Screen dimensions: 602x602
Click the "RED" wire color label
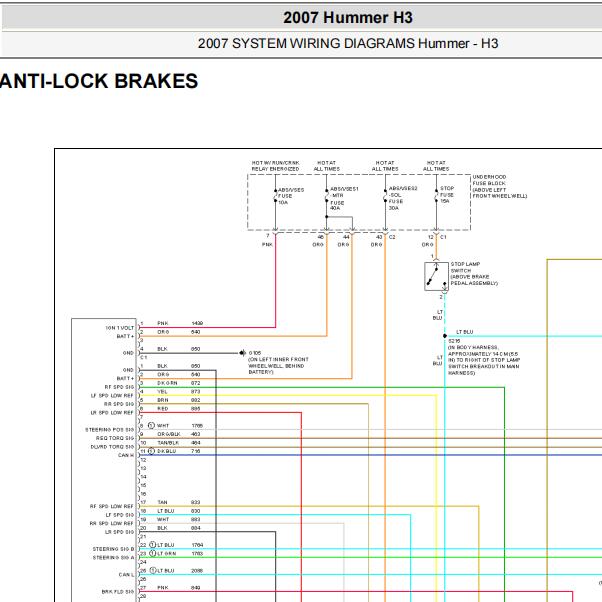point(163,409)
